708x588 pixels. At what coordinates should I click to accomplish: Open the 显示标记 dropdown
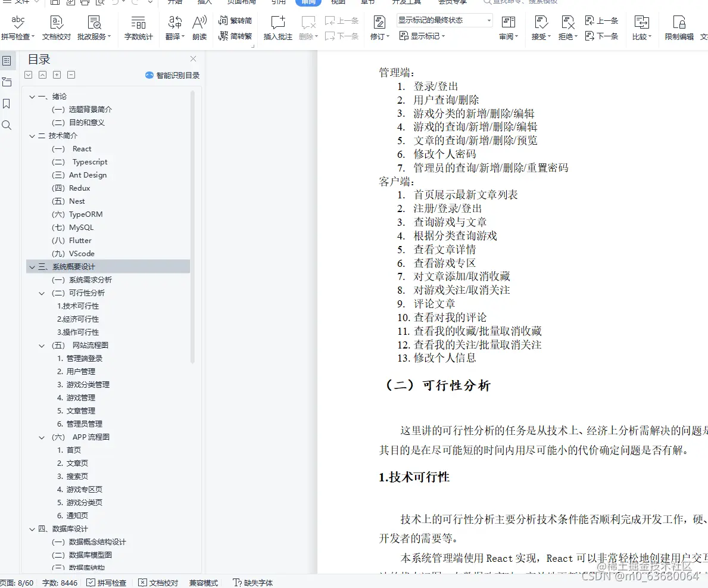[x=422, y=36]
